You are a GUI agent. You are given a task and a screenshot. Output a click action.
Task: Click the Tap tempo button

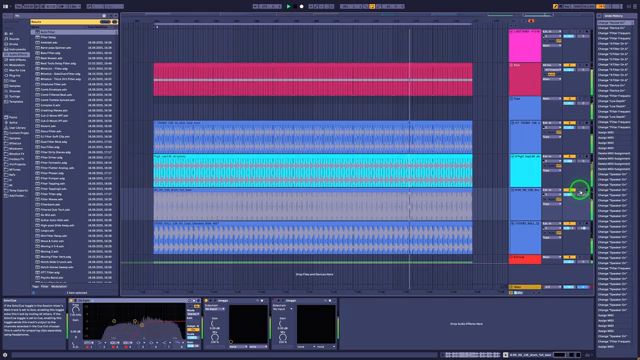coord(18,7)
